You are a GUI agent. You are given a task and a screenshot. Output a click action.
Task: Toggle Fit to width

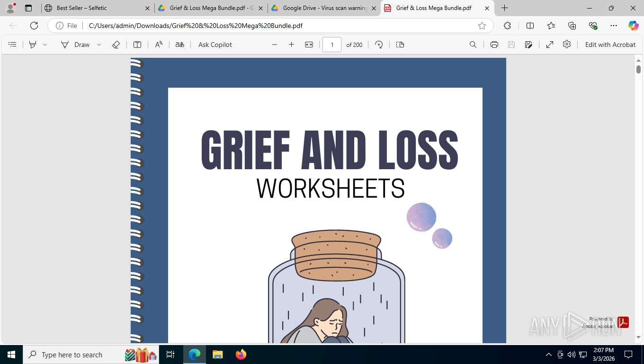[309, 45]
